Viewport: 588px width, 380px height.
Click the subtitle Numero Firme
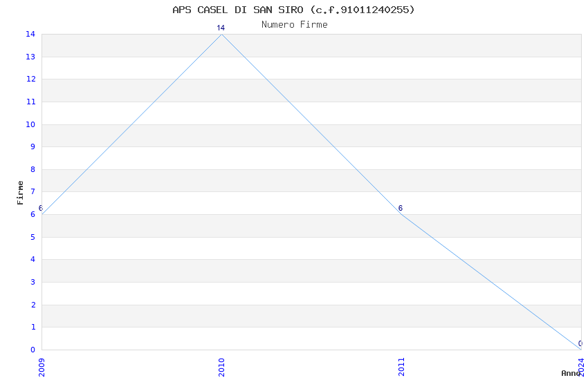tap(295, 25)
